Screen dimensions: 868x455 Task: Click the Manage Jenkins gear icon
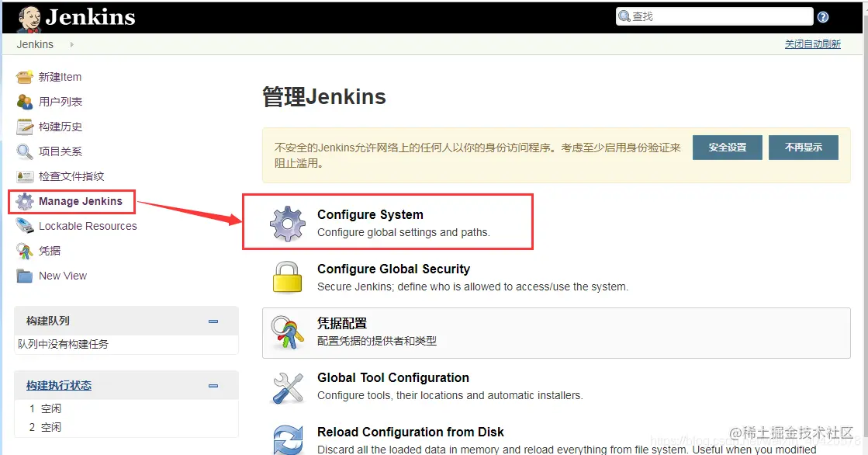click(x=24, y=201)
